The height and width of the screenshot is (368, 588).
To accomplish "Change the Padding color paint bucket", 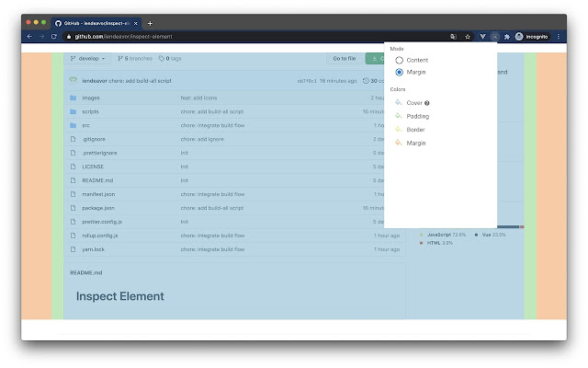I will point(398,117).
